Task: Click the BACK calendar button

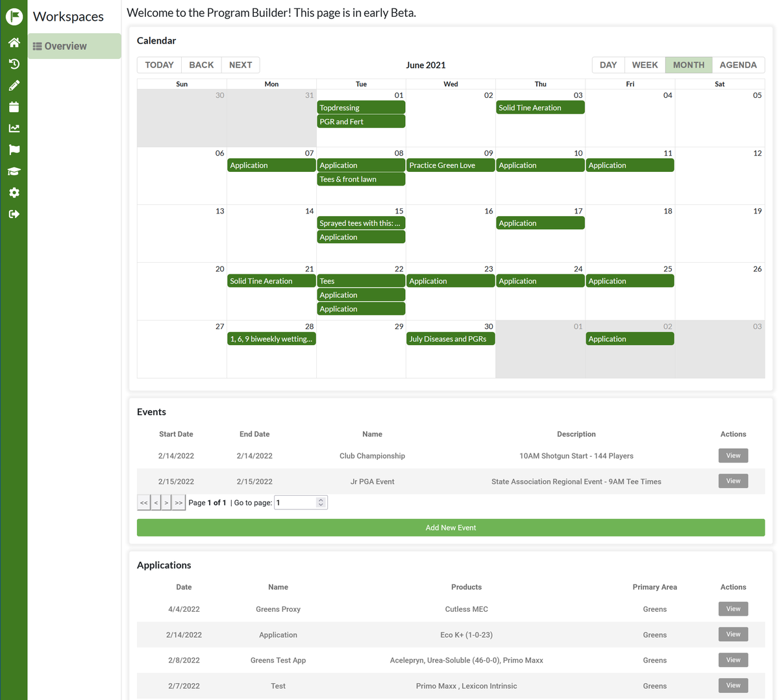Action: [201, 65]
